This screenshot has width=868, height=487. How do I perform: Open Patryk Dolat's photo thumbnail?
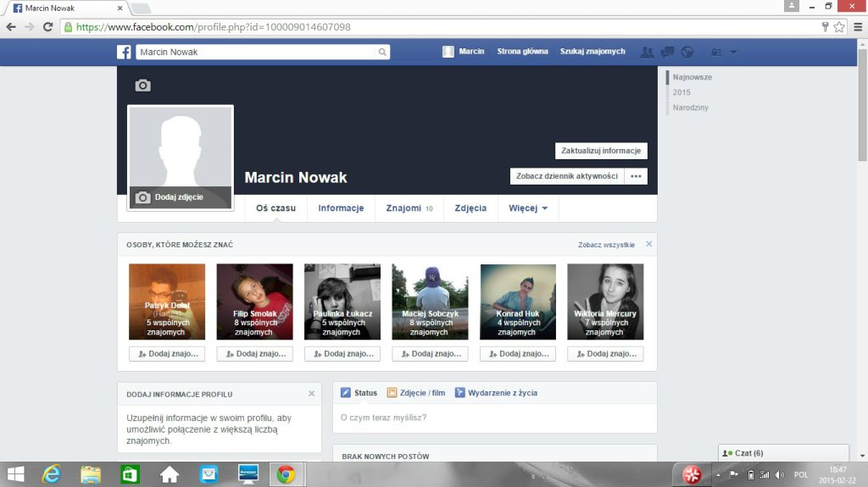coord(167,302)
